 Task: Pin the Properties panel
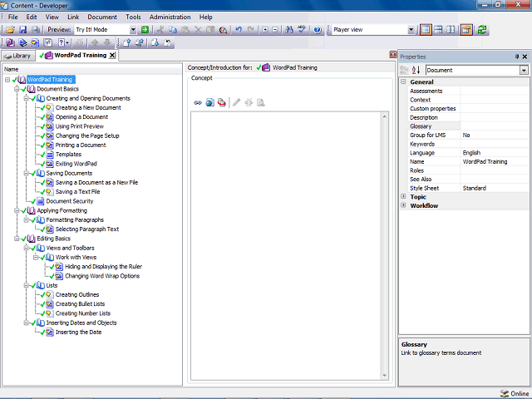coord(517,57)
